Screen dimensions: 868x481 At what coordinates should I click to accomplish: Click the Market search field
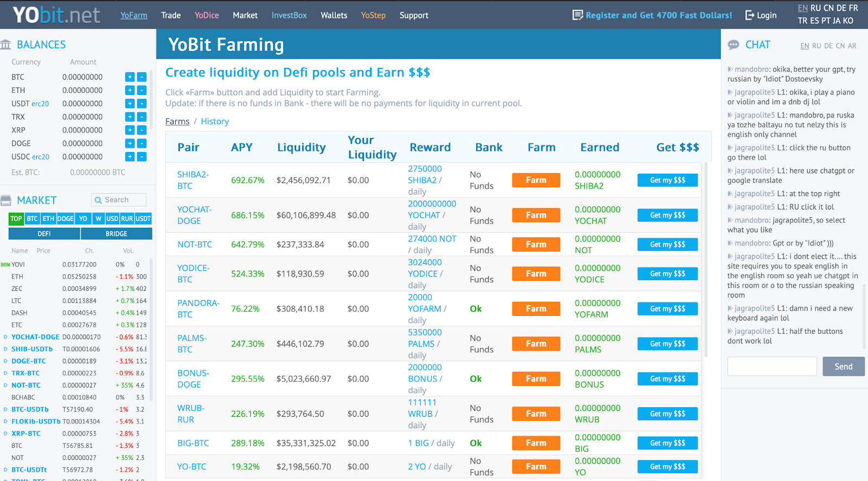coord(119,200)
